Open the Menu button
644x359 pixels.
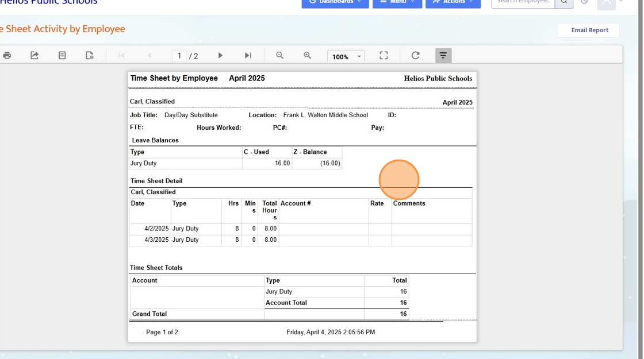coord(397,2)
